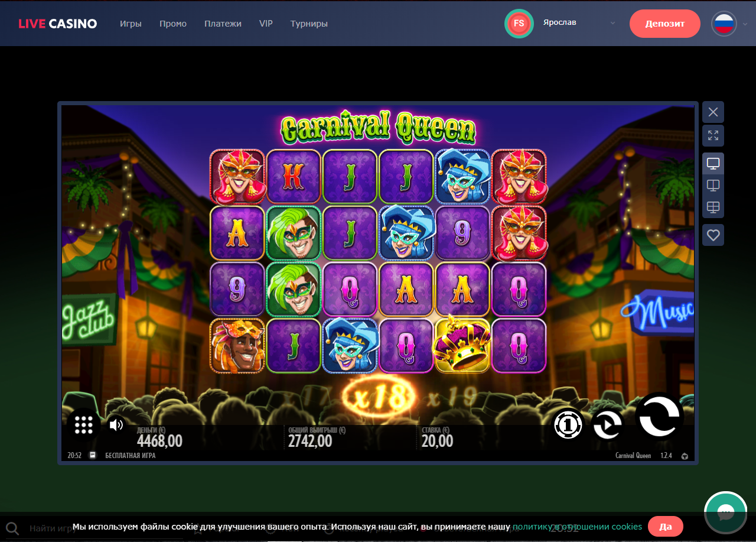Screen dimensions: 756x542
Task: Expand the Ярослав account dropdown arrow
Action: [x=612, y=23]
